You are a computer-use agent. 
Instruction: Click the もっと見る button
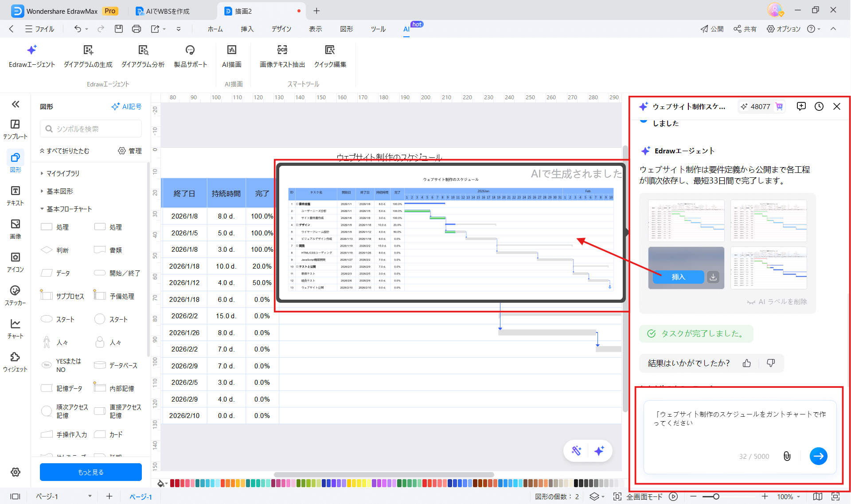[91, 472]
